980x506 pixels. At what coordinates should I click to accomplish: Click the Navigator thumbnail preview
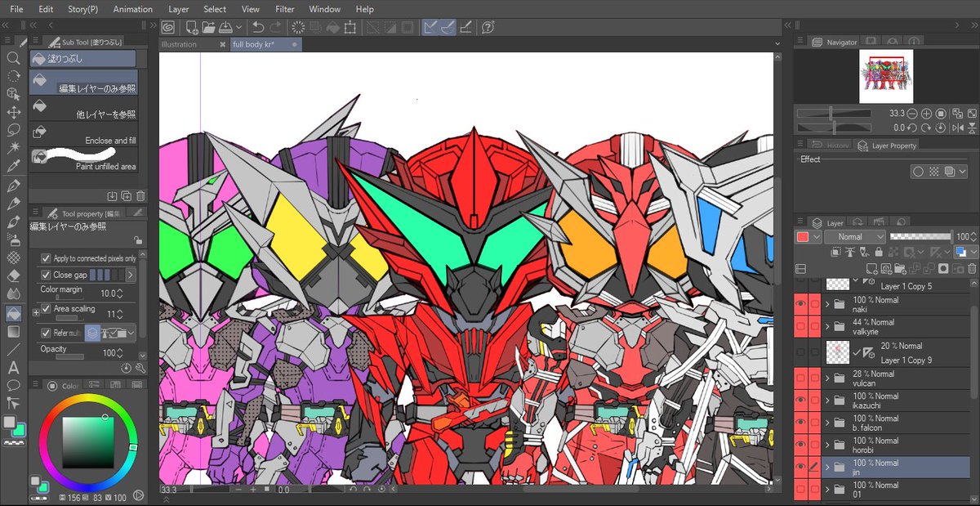tap(886, 76)
